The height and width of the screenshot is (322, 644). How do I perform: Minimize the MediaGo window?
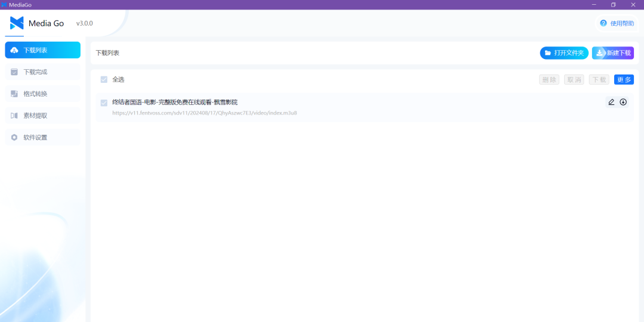click(594, 5)
